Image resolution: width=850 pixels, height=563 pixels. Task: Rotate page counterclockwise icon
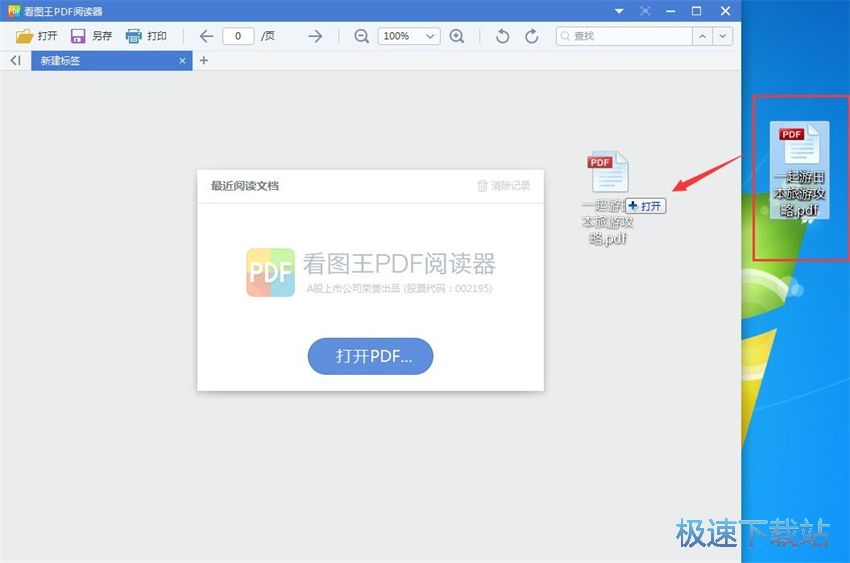tap(503, 36)
